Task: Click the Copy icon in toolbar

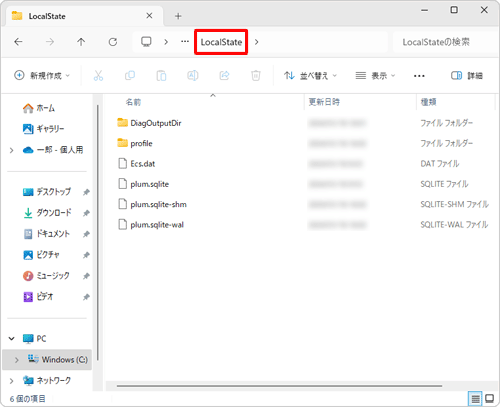Action: click(130, 76)
